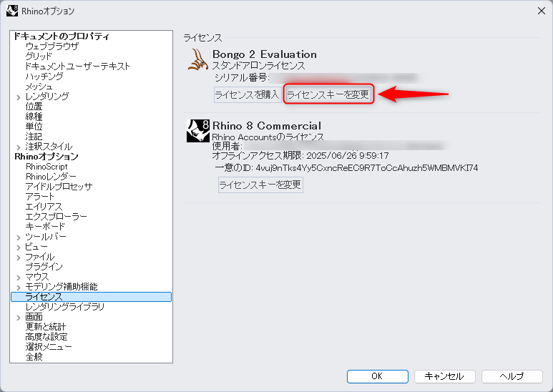Select the highlighted ライセンス tree item

pyautogui.click(x=91, y=297)
